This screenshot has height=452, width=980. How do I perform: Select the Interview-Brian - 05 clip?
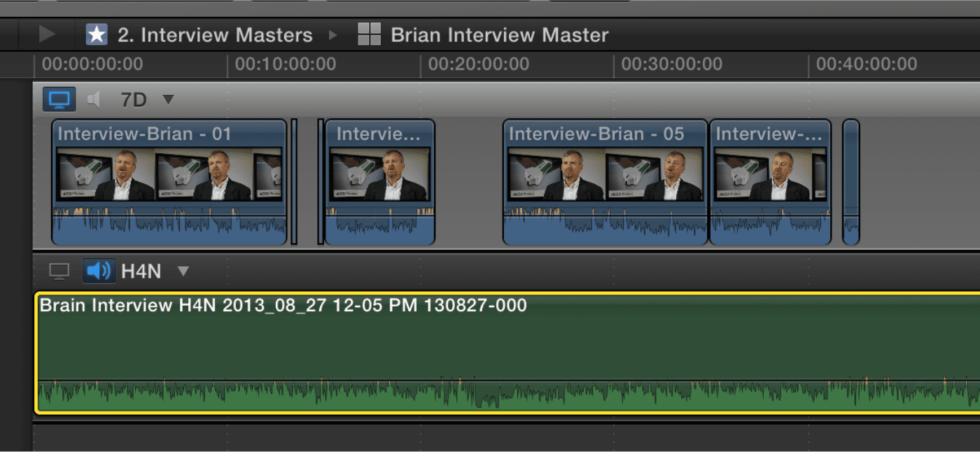tap(605, 182)
